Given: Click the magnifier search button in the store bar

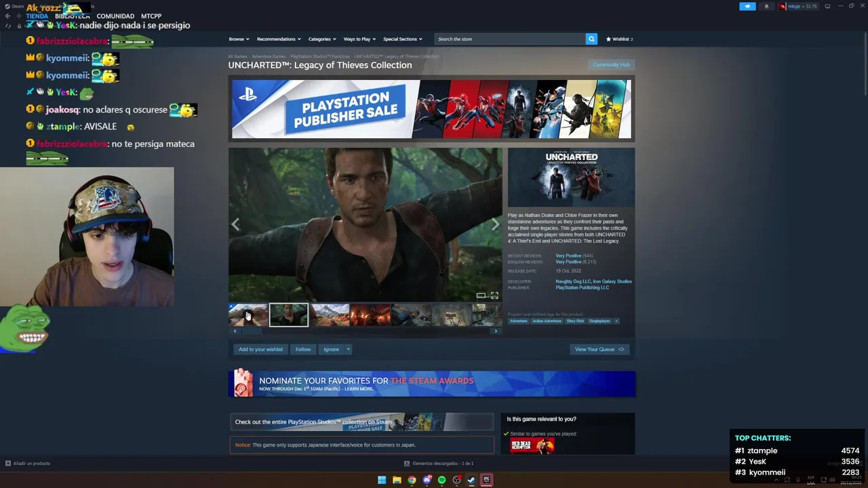Looking at the screenshot, I should tap(591, 39).
